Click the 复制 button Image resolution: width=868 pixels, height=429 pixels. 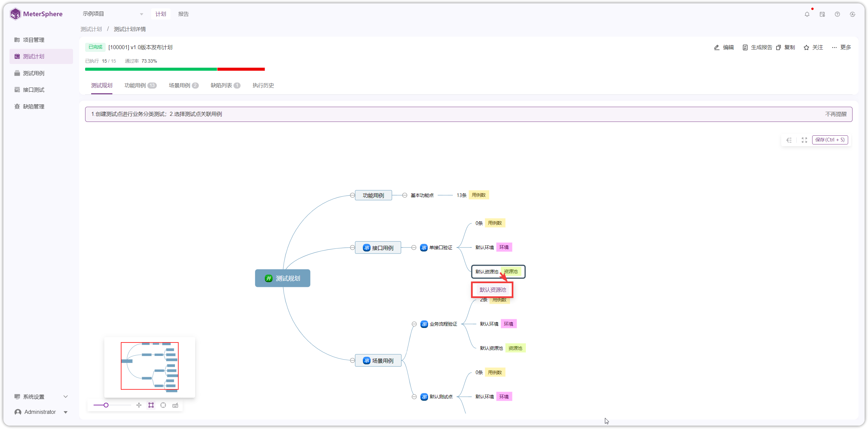[x=786, y=47]
